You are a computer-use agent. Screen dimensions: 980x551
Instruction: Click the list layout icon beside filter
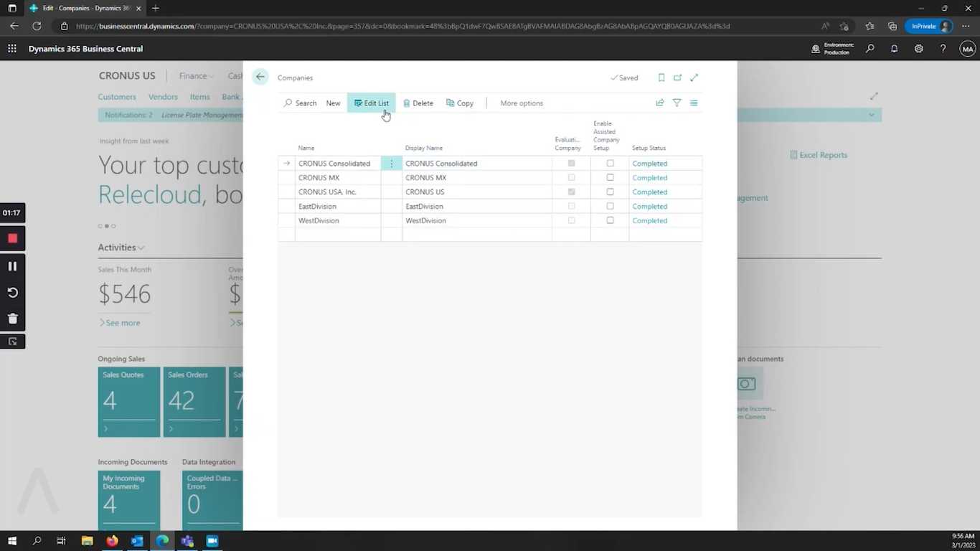tap(694, 103)
